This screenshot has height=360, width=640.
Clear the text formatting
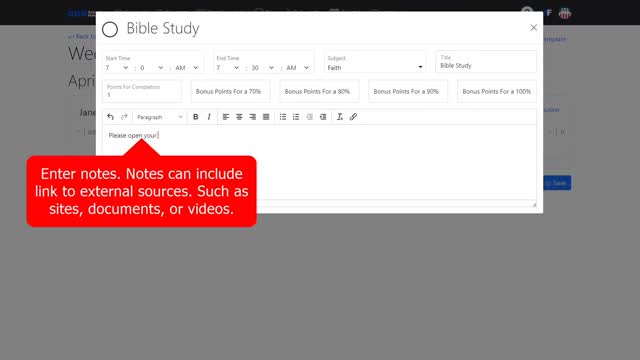click(340, 117)
